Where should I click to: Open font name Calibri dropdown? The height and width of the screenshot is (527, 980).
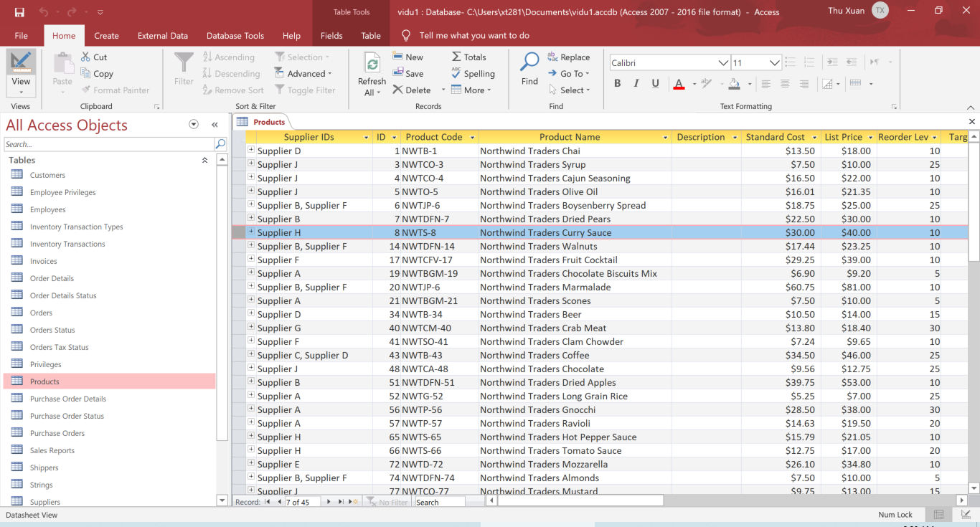pyautogui.click(x=723, y=63)
